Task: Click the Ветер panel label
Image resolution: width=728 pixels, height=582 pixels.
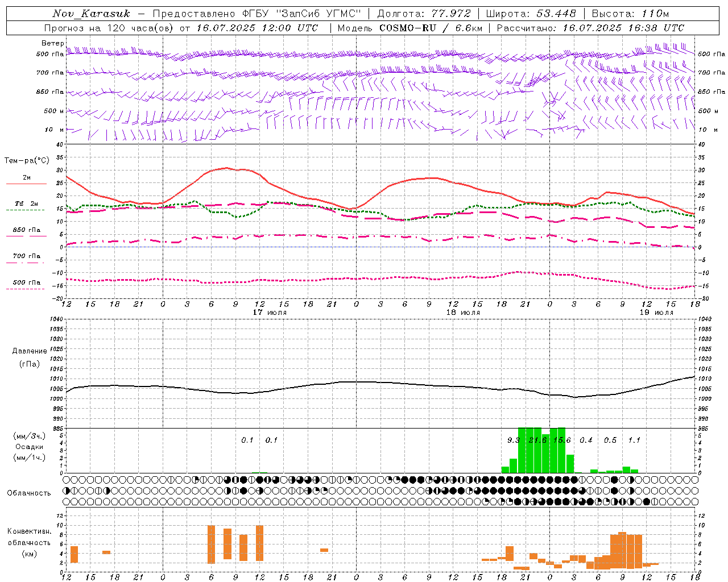Action: (52, 43)
